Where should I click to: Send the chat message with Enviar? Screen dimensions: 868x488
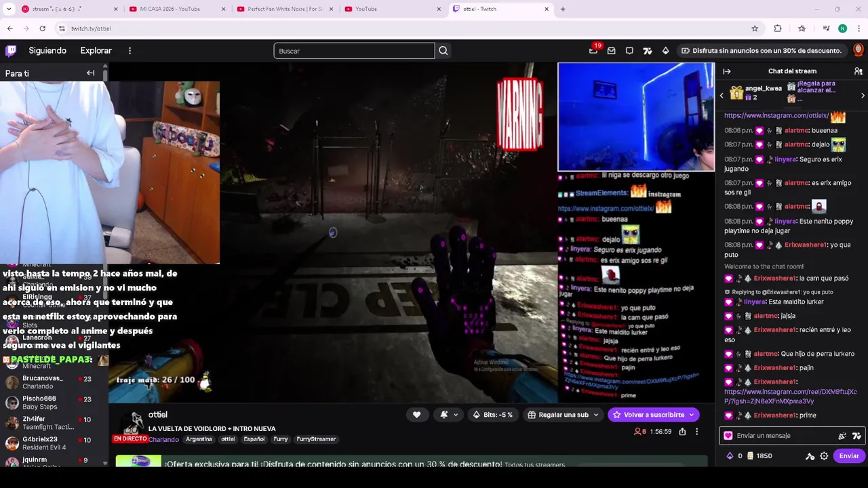pos(849,456)
